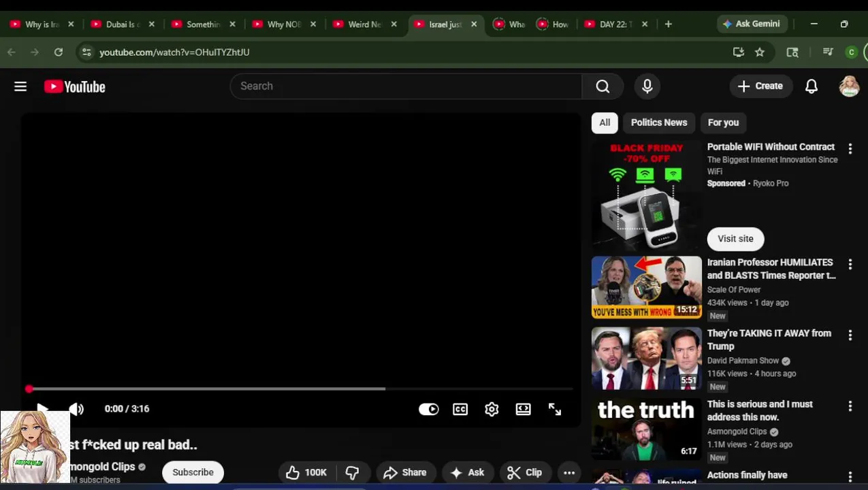The image size is (868, 490).
Task: Open options for Iranian Professor video
Action: click(x=850, y=264)
